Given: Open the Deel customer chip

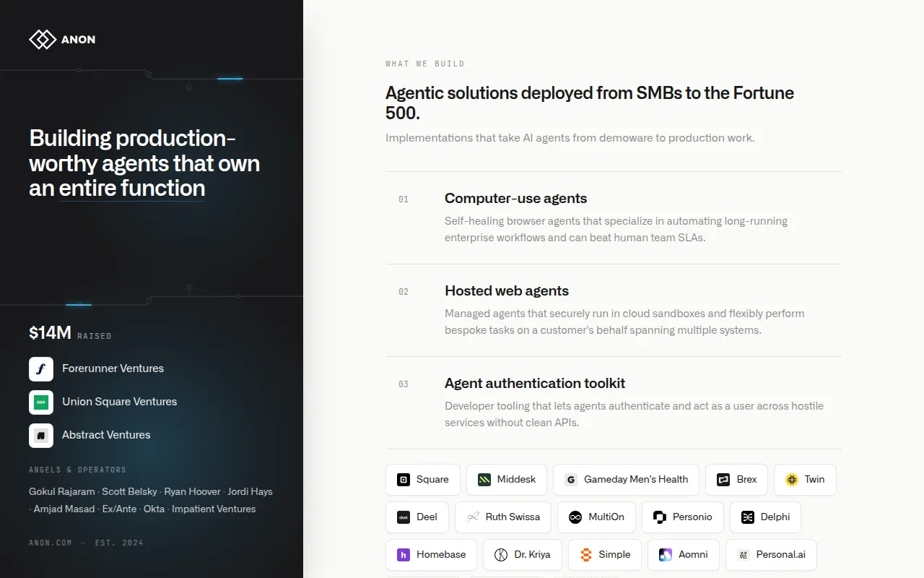Looking at the screenshot, I should click(417, 517).
